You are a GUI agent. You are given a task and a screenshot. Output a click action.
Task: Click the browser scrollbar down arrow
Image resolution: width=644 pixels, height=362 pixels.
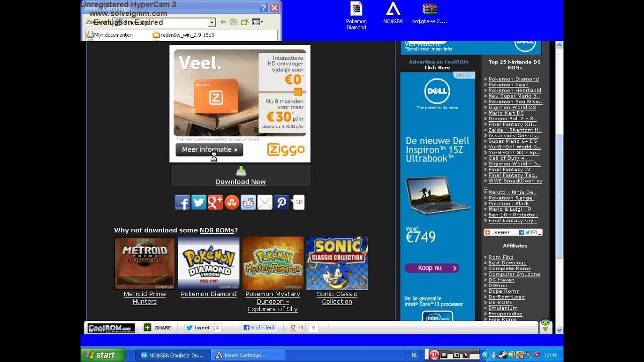pyautogui.click(x=559, y=330)
